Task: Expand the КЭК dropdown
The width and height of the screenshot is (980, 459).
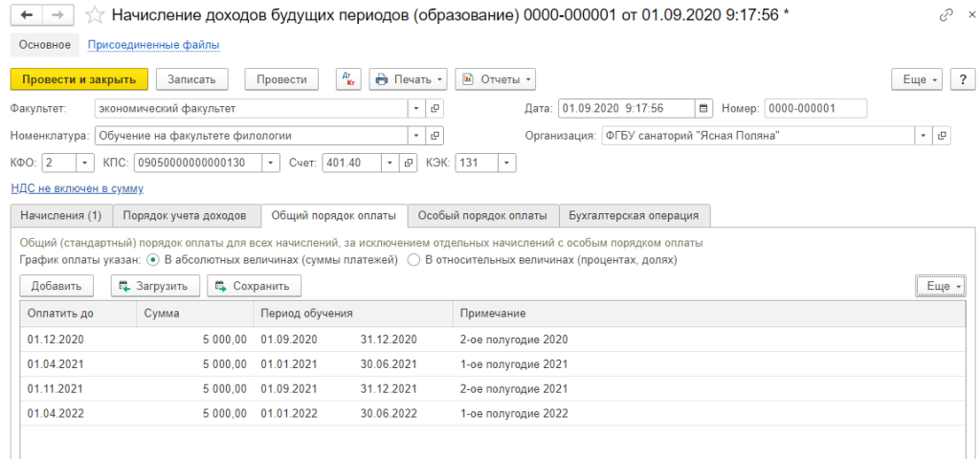Action: point(505,163)
